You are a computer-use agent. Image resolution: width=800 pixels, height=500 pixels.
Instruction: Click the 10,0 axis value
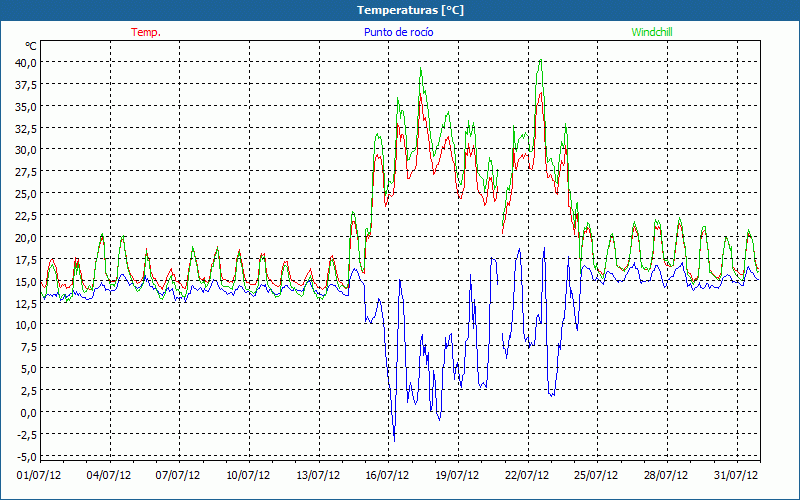[x=27, y=324]
